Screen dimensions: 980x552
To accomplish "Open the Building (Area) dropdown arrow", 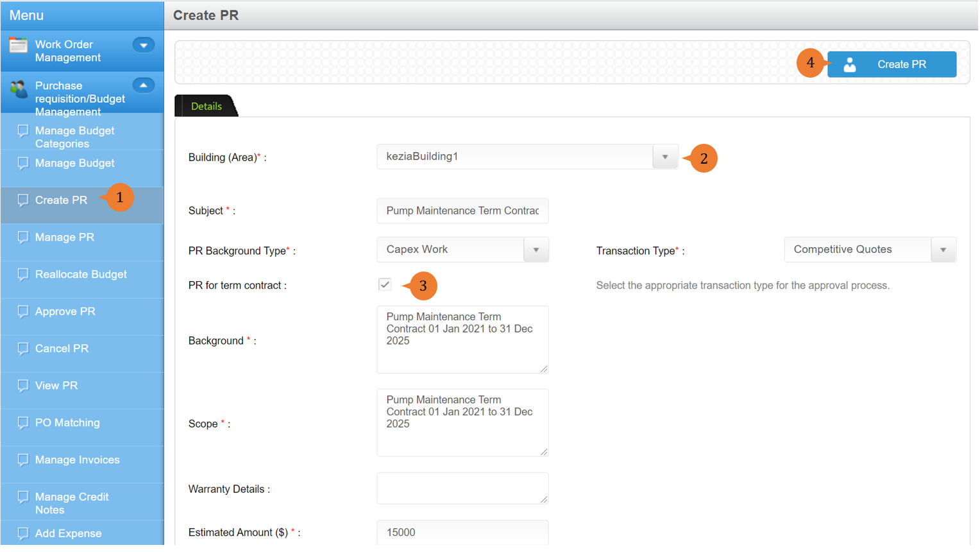I will click(666, 157).
